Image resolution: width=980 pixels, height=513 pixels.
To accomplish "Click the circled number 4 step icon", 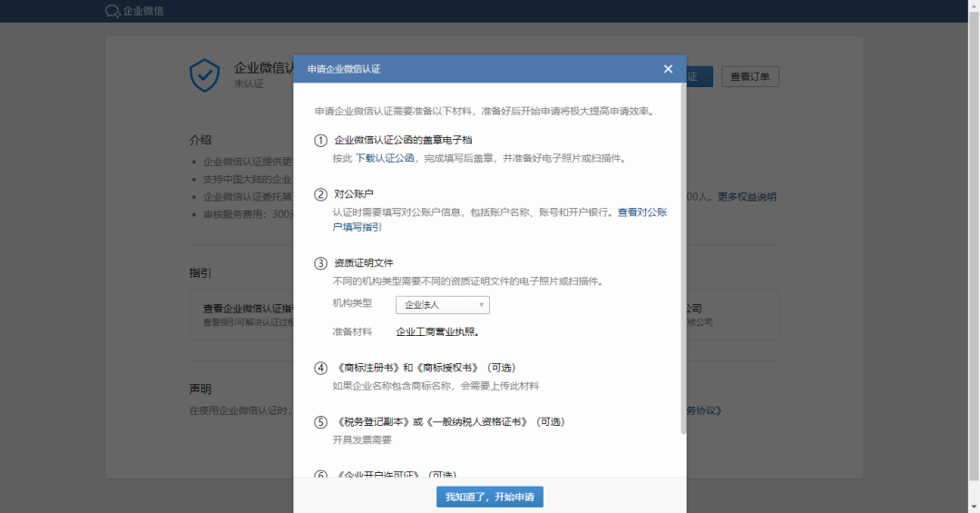I will pos(320,368).
